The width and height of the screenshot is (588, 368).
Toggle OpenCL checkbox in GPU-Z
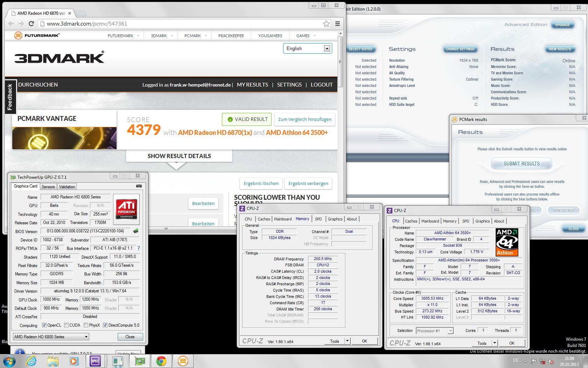pos(44,325)
